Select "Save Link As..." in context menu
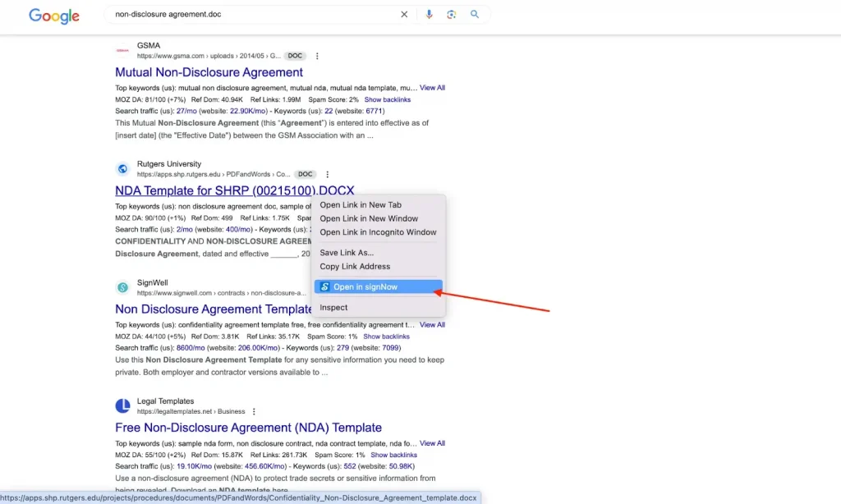841x504 pixels. (347, 253)
